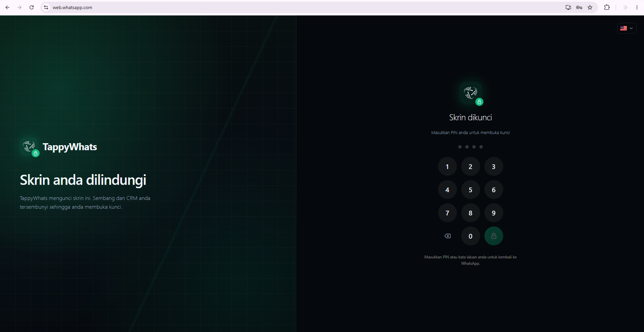Click the TappyWhats logo above Skrin dikunci
This screenshot has height=332, width=644.
tap(471, 93)
